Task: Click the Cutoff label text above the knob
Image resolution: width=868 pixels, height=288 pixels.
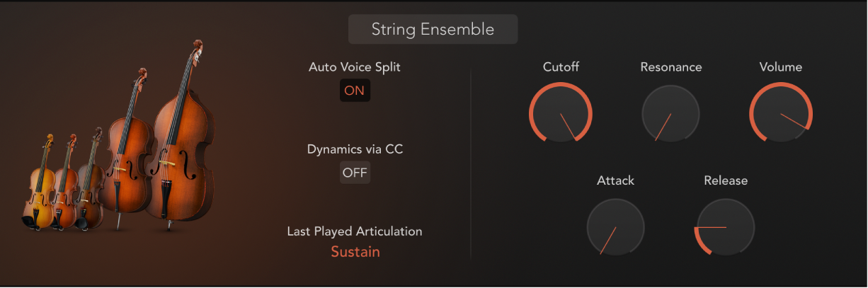Action: [x=560, y=67]
